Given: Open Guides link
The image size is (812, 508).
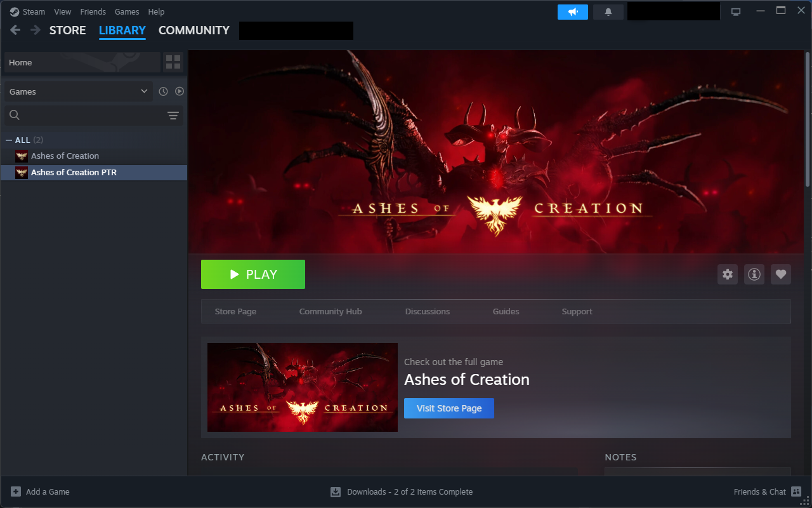Looking at the screenshot, I should pos(506,312).
